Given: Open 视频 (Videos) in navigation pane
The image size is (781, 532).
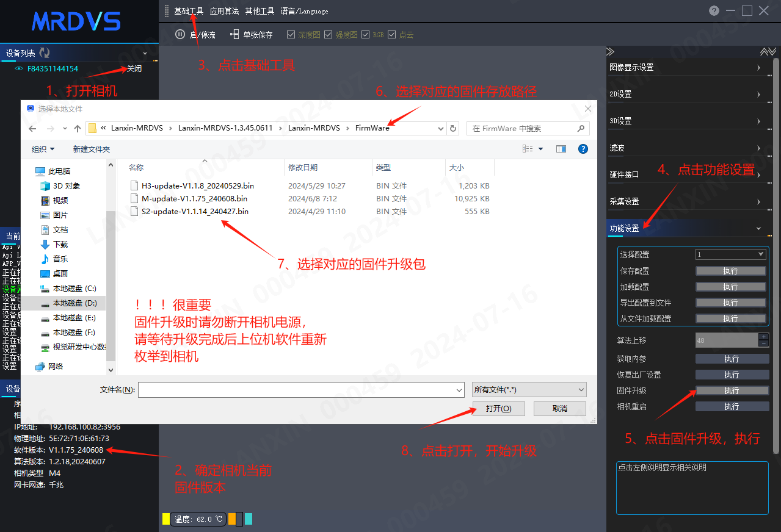Looking at the screenshot, I should click(x=54, y=201).
